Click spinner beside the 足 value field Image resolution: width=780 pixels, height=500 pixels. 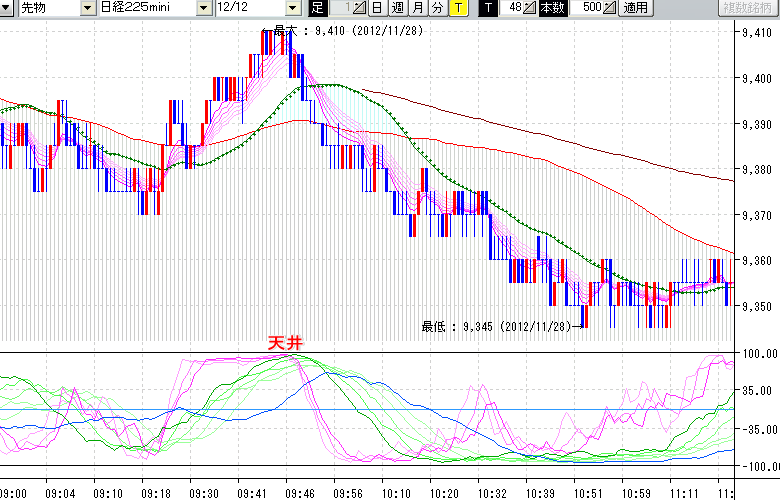pos(360,8)
